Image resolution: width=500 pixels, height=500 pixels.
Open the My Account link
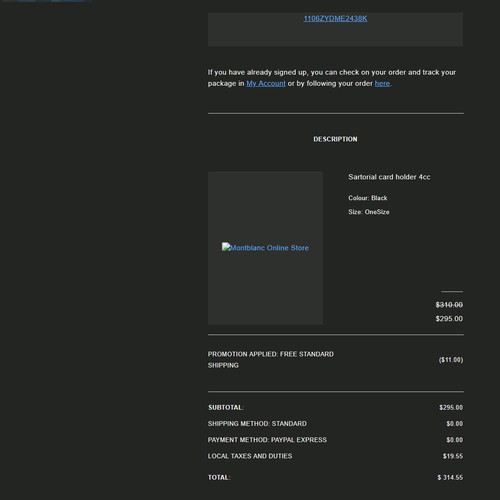pyautogui.click(x=266, y=84)
